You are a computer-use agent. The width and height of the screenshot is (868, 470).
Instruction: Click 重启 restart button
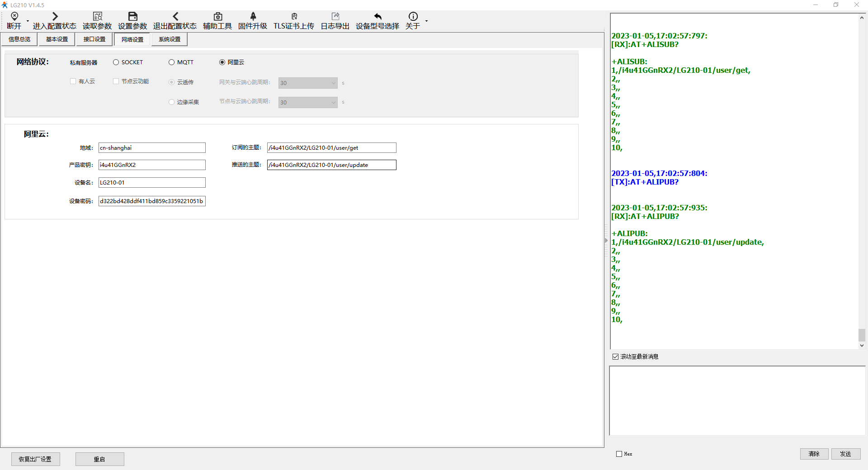tap(99, 459)
